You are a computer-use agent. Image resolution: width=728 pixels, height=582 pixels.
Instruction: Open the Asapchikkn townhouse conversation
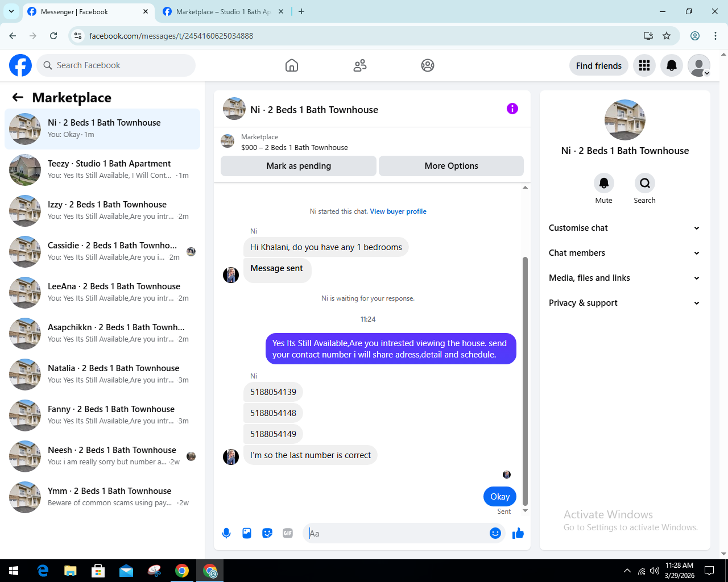(102, 334)
